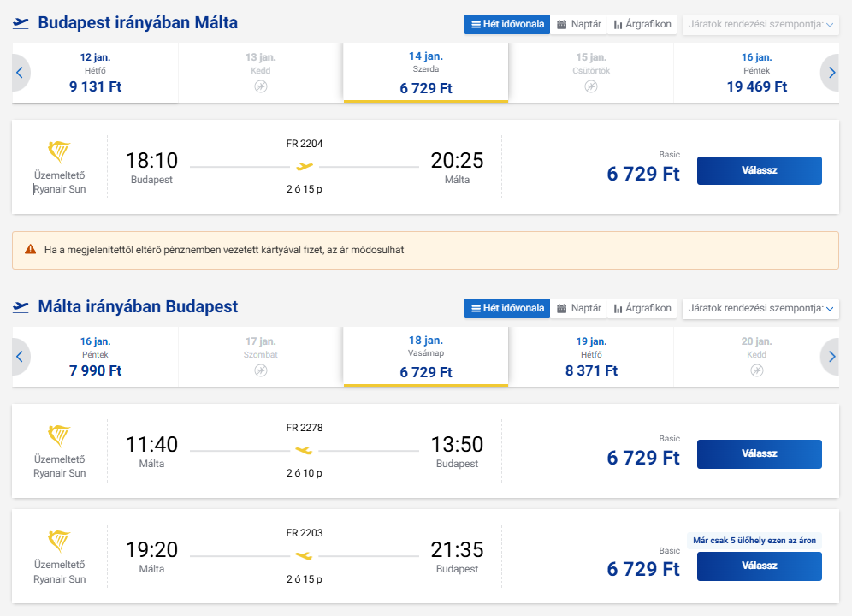Click the Ryanair logo on flight FR 2203

[x=59, y=542]
